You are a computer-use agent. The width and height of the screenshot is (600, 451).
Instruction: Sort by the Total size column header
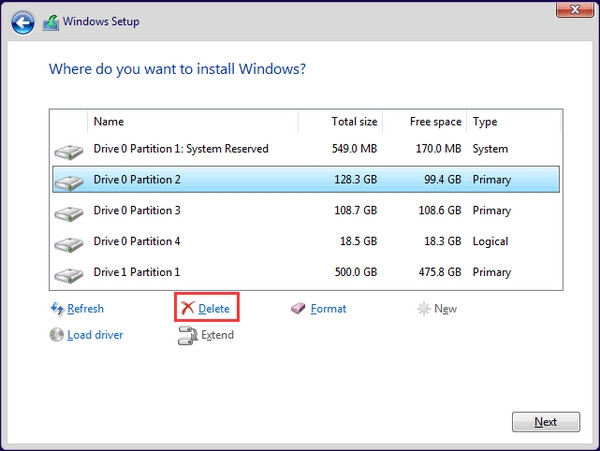(341, 122)
